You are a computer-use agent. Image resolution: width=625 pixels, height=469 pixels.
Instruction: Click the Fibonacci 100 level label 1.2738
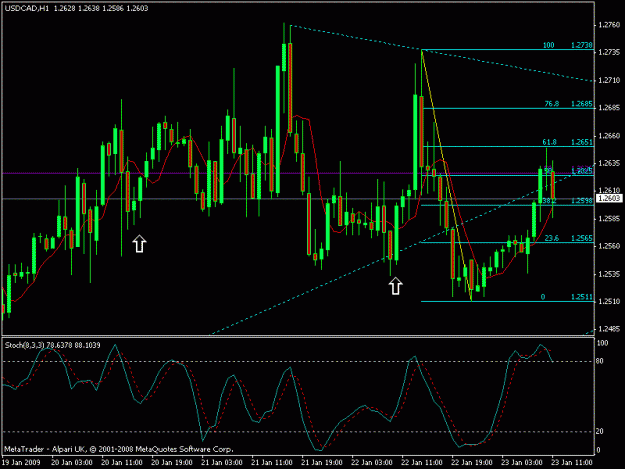click(582, 45)
